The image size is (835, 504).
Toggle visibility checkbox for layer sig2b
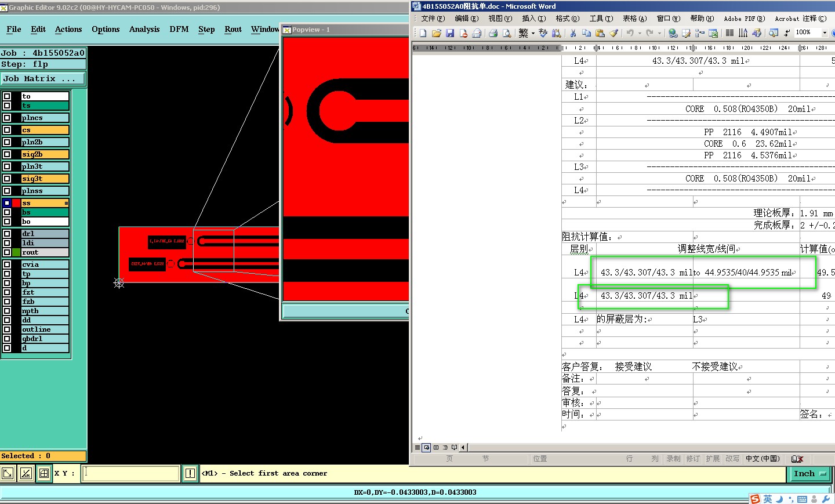(x=7, y=154)
